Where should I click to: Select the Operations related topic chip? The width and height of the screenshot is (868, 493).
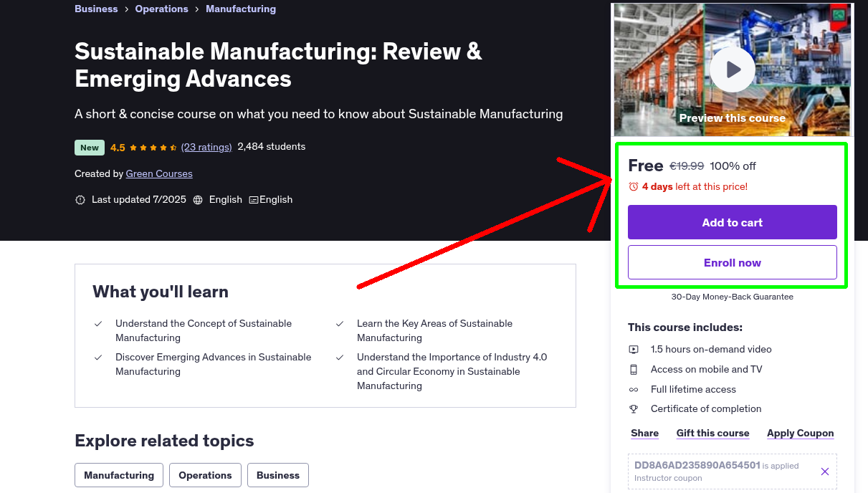[x=205, y=475]
